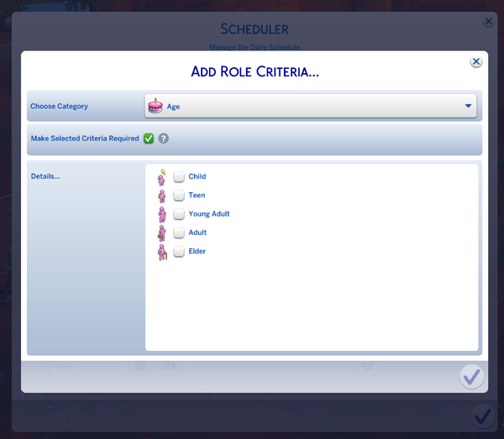Tick the Teen age checkbox

(x=179, y=196)
